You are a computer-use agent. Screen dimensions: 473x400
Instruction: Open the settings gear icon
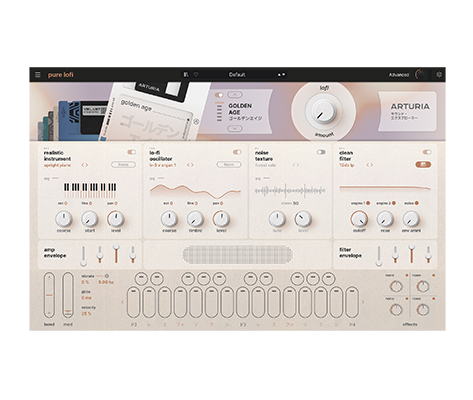coord(439,75)
